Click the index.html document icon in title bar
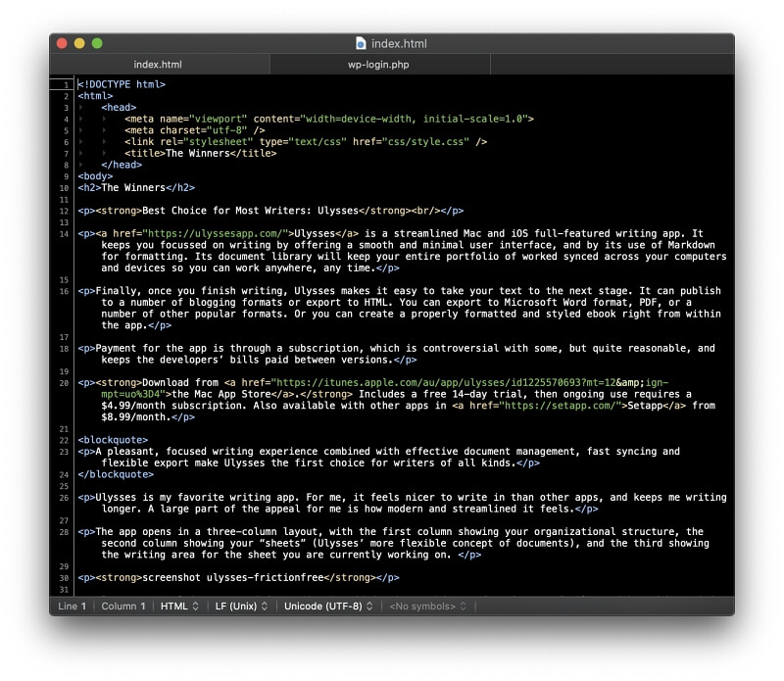The height and width of the screenshot is (681, 784). [361, 43]
